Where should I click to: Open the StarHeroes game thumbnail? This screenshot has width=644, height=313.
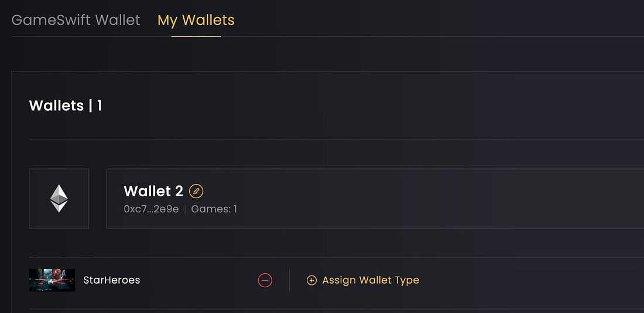[x=52, y=280]
